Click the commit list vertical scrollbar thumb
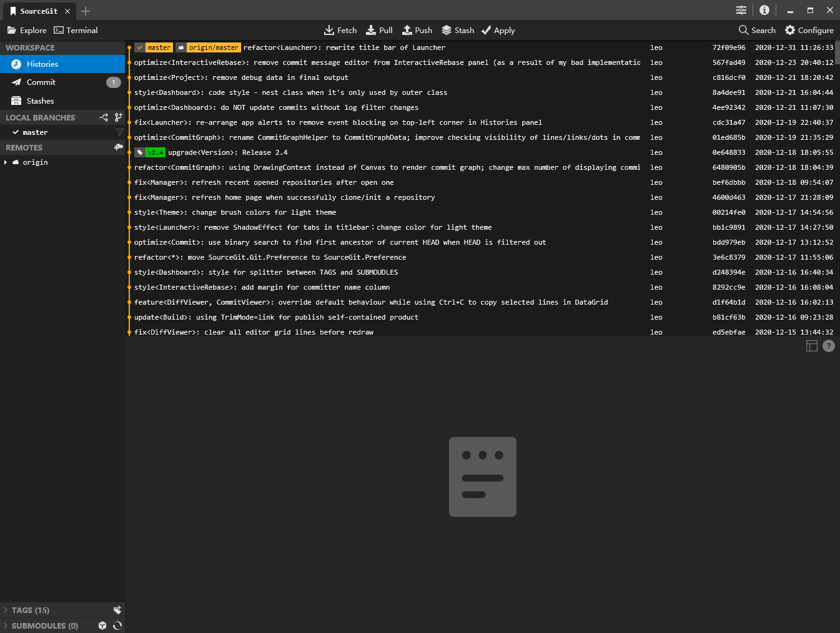This screenshot has width=840, height=633. coord(838,52)
